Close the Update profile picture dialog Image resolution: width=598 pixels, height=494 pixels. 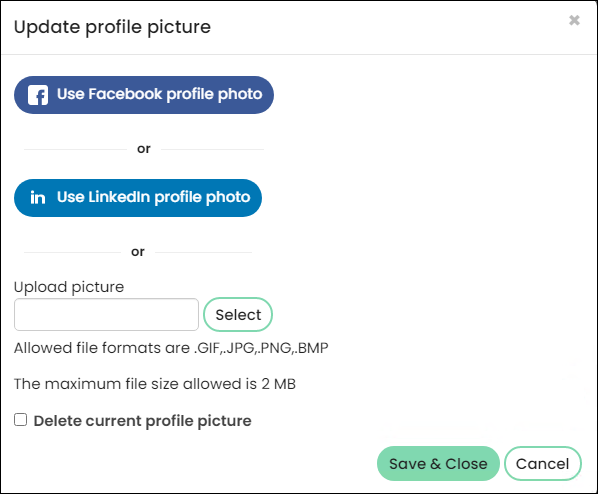coord(574,20)
